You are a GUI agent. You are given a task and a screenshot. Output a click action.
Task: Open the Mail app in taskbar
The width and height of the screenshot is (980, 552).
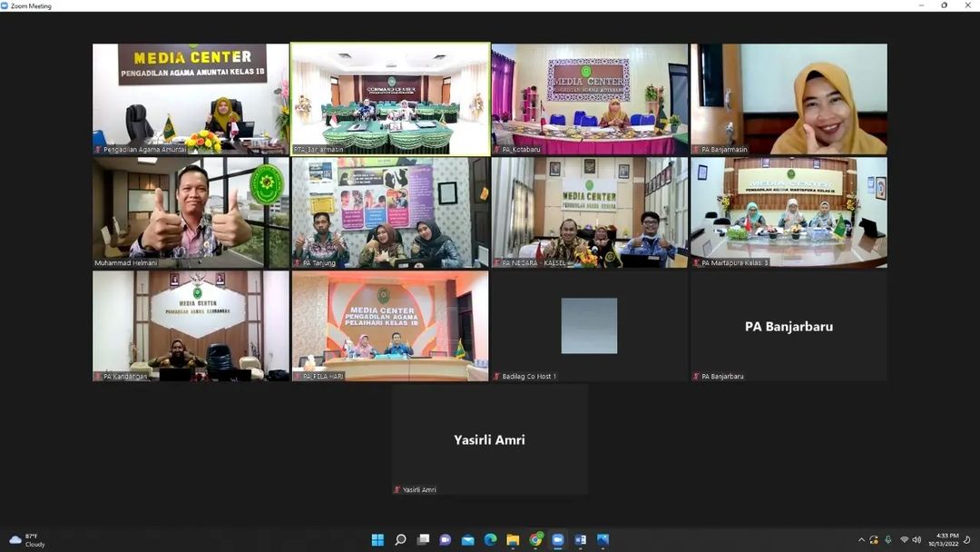click(468, 540)
